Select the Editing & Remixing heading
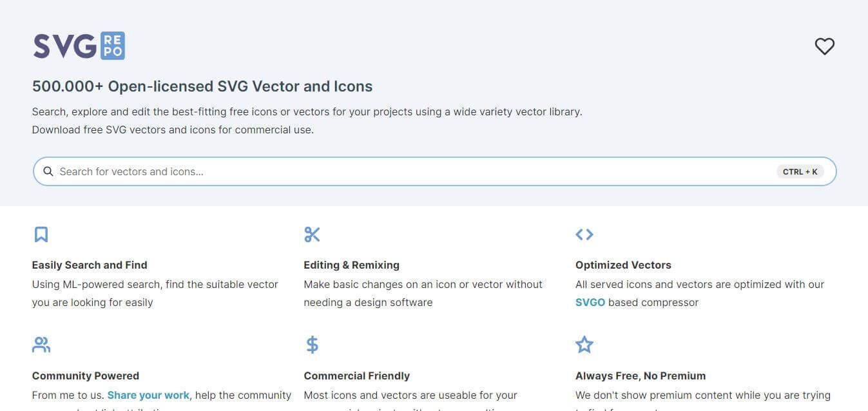The height and width of the screenshot is (411, 868). (x=351, y=265)
